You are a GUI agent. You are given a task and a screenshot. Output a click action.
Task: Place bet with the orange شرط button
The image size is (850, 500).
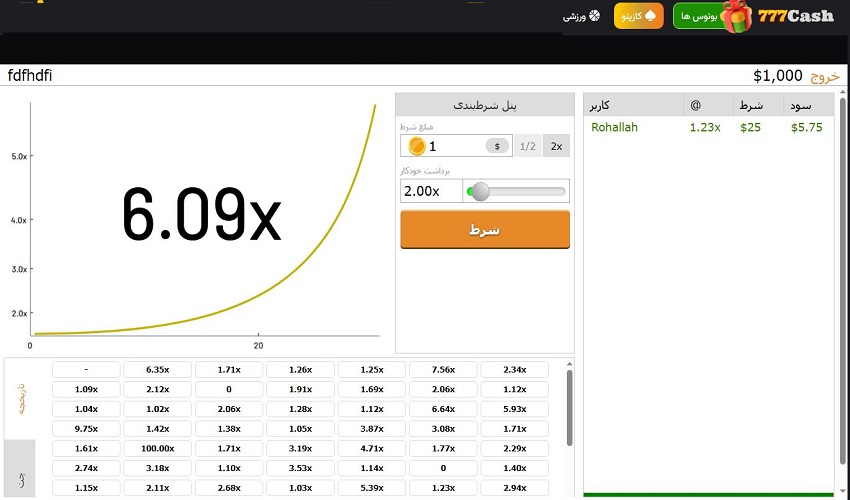[485, 230]
